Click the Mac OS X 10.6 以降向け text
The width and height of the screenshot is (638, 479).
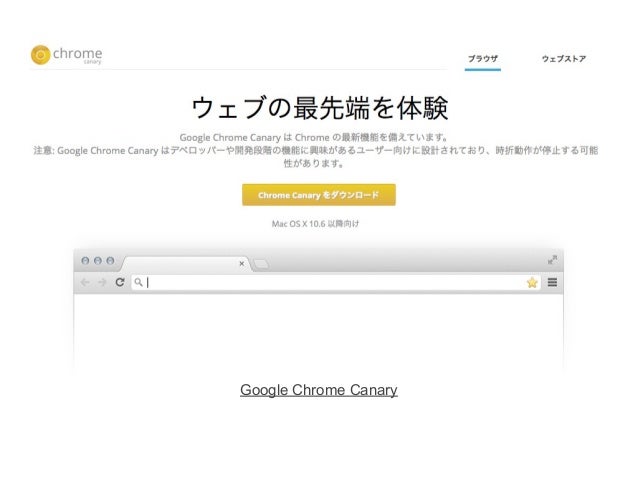[x=315, y=223]
